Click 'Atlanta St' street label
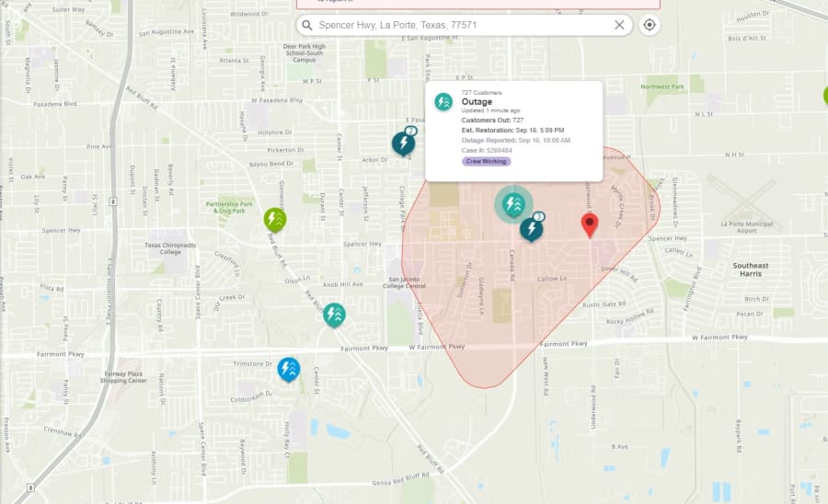 pos(234,60)
